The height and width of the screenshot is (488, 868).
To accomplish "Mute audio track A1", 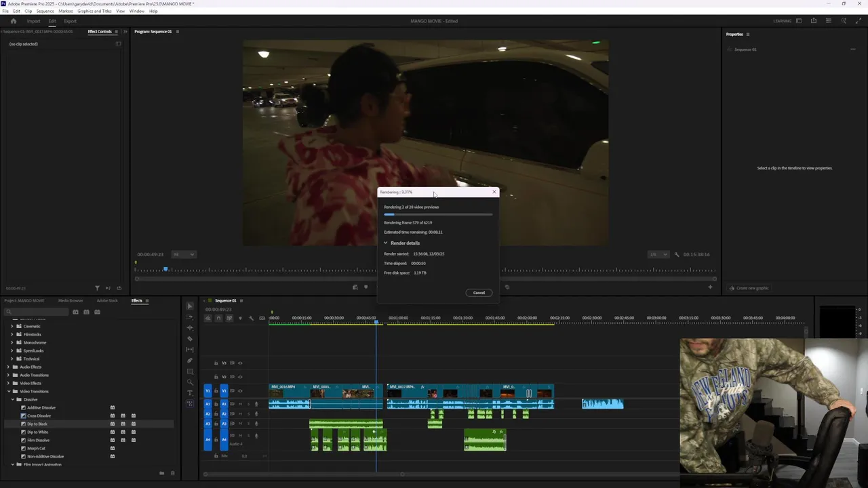I will pyautogui.click(x=240, y=405).
